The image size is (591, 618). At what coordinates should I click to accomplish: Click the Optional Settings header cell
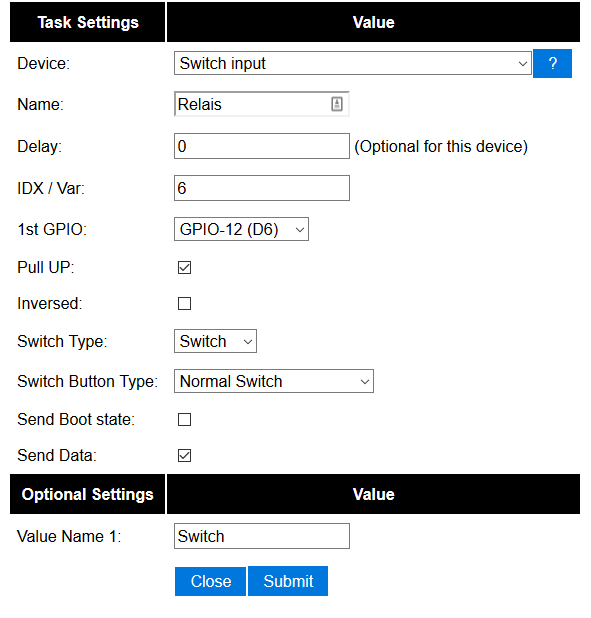coord(88,494)
